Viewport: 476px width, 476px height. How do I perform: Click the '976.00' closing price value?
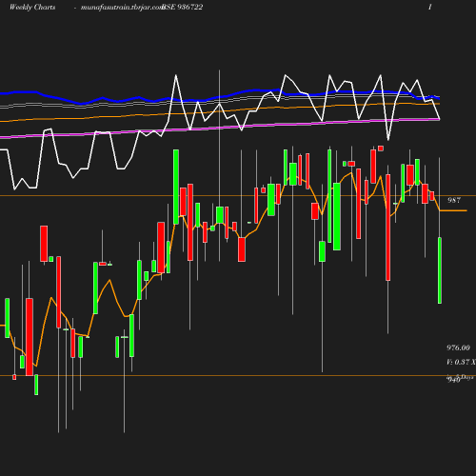click(x=458, y=347)
